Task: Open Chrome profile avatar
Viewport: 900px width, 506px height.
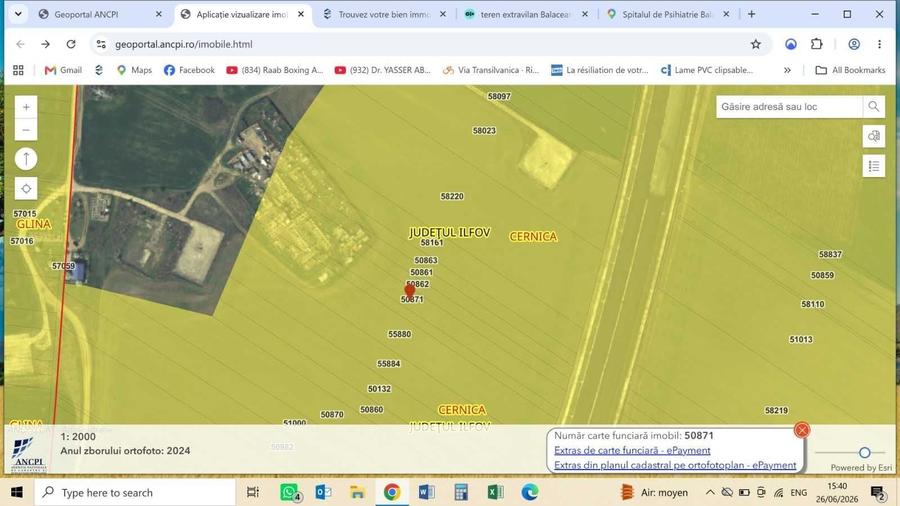Action: pos(854,44)
